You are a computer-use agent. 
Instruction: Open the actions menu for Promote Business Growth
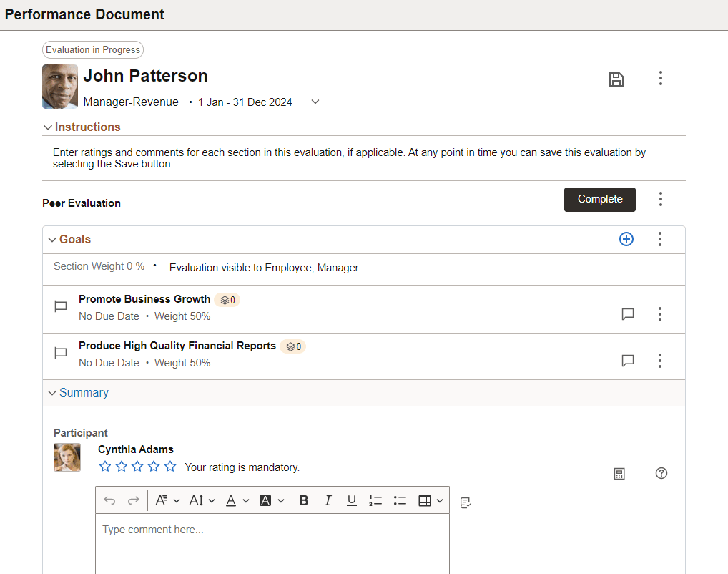click(x=659, y=313)
